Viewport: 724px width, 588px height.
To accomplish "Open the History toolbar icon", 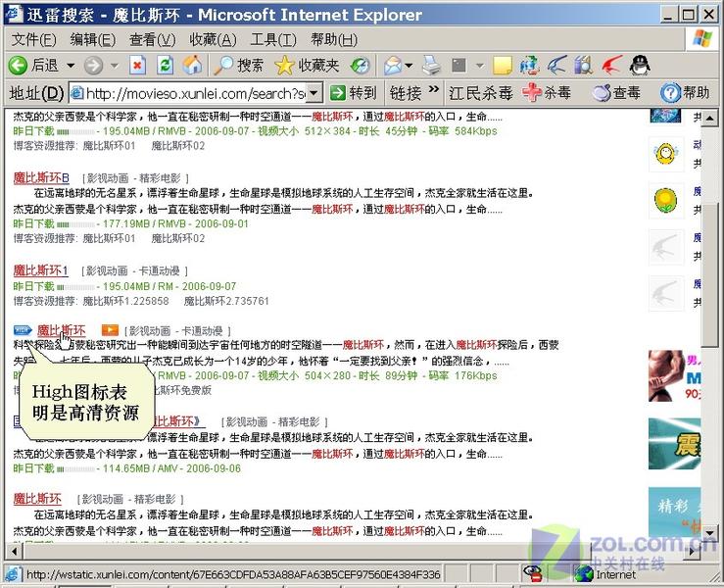I will coord(361,66).
